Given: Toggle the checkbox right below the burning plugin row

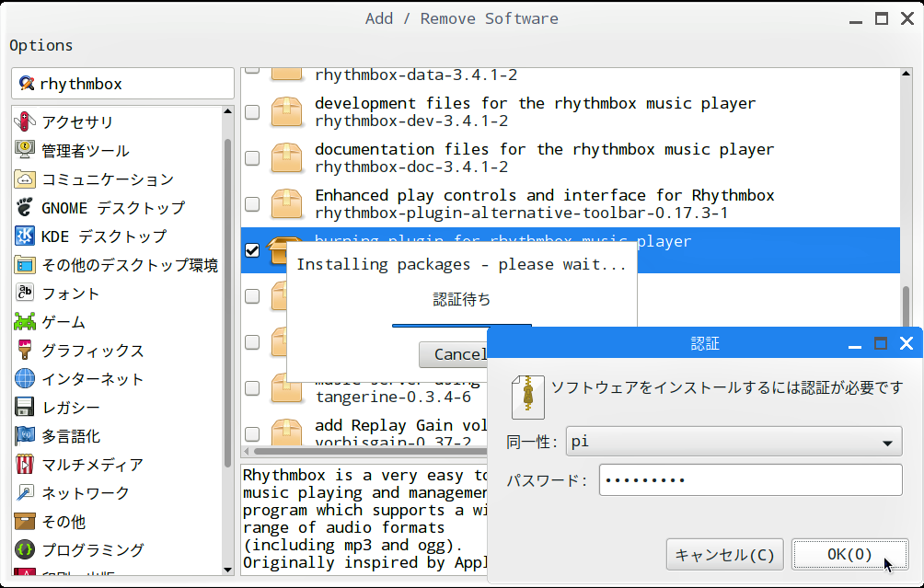Looking at the screenshot, I should [x=252, y=295].
